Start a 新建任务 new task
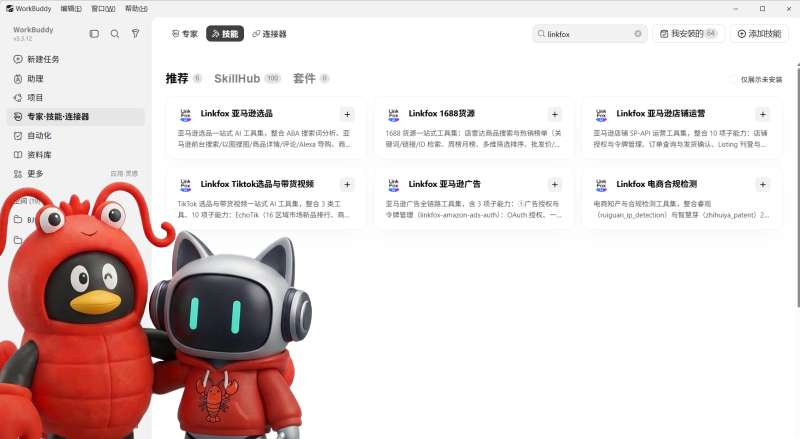The image size is (800, 439). point(76,59)
